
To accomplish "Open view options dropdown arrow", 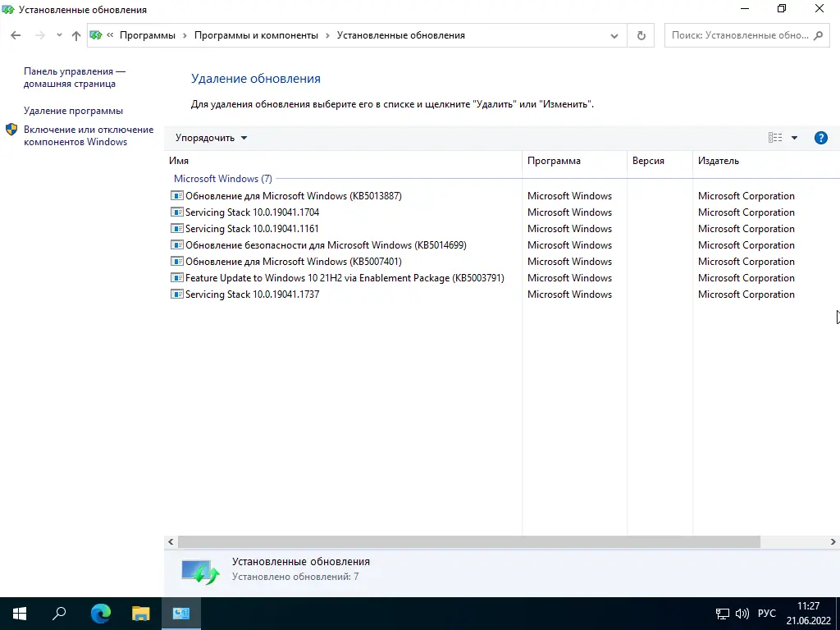I will [x=794, y=138].
